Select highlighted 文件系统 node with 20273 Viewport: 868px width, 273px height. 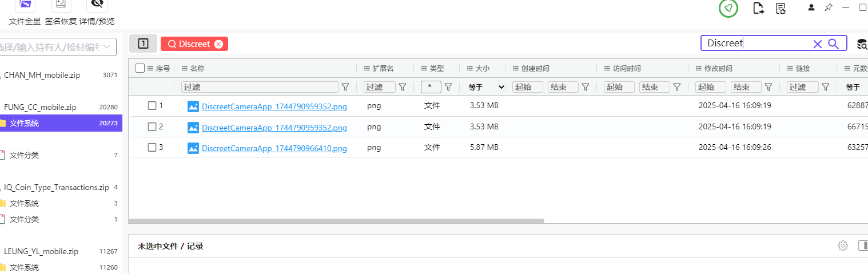pos(61,123)
